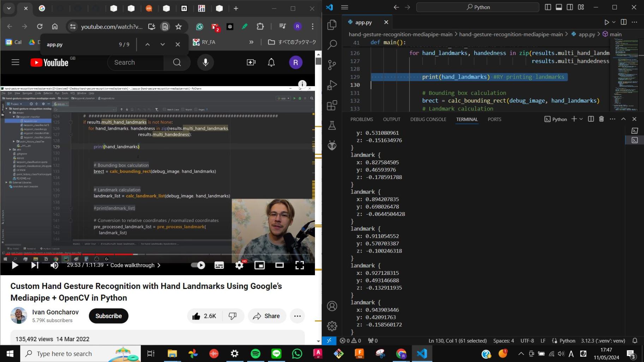The image size is (644, 362).
Task: Click the YouTube search input field
Action: click(136, 62)
